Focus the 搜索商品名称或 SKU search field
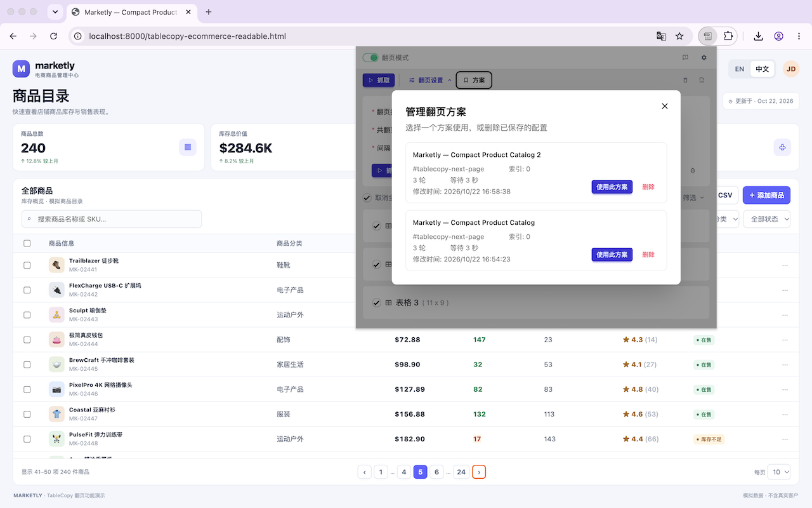The height and width of the screenshot is (508, 812). [x=112, y=219]
